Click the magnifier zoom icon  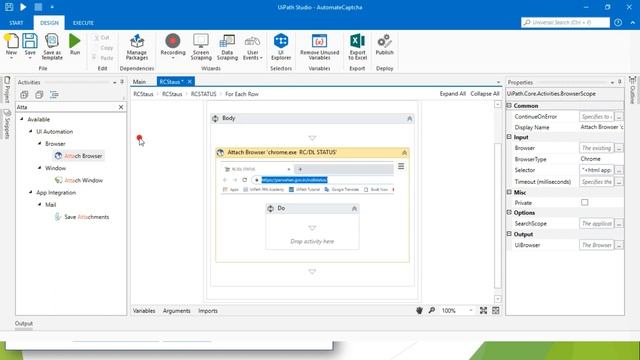(x=431, y=311)
